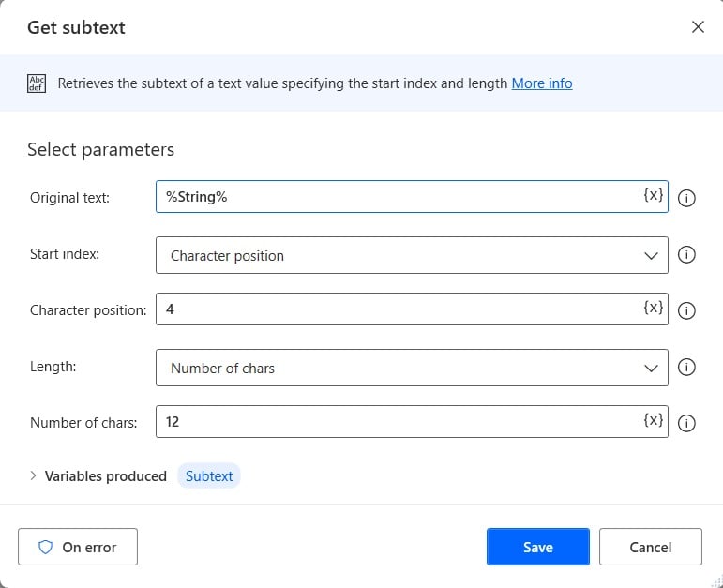Click the info icon for Start index
This screenshot has height=588, width=723.
pos(686,254)
